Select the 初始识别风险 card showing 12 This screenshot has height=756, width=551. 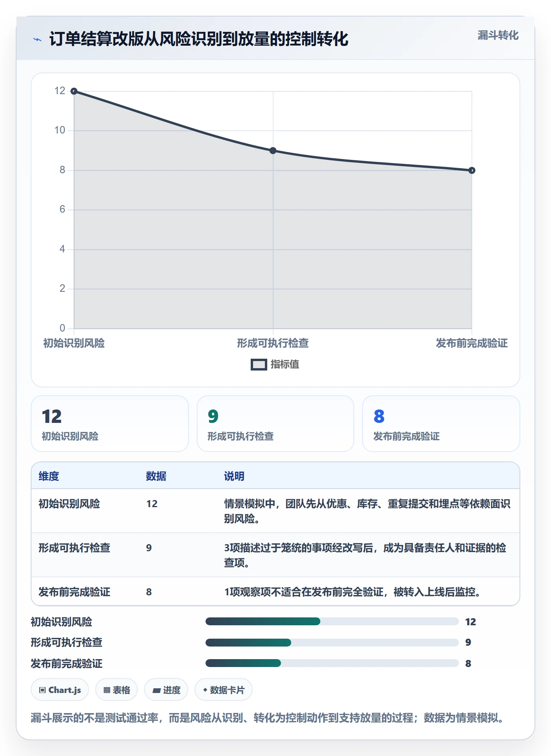pos(110,424)
